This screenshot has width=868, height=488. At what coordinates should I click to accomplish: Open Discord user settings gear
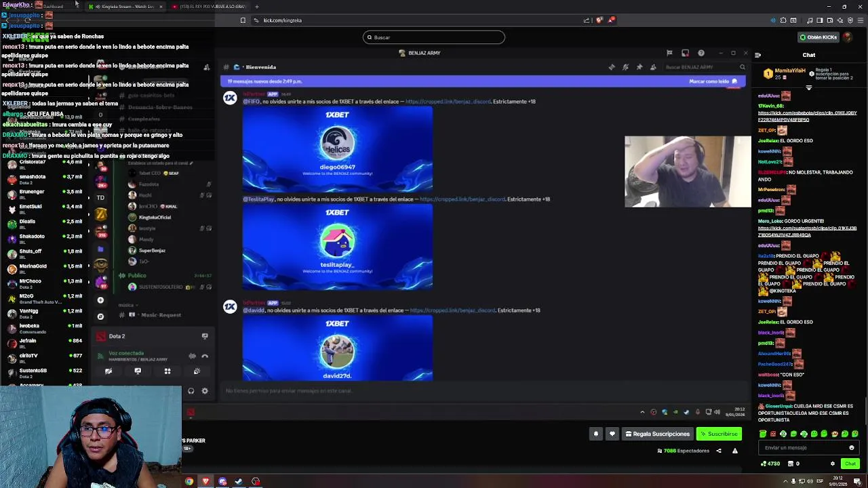point(205,391)
